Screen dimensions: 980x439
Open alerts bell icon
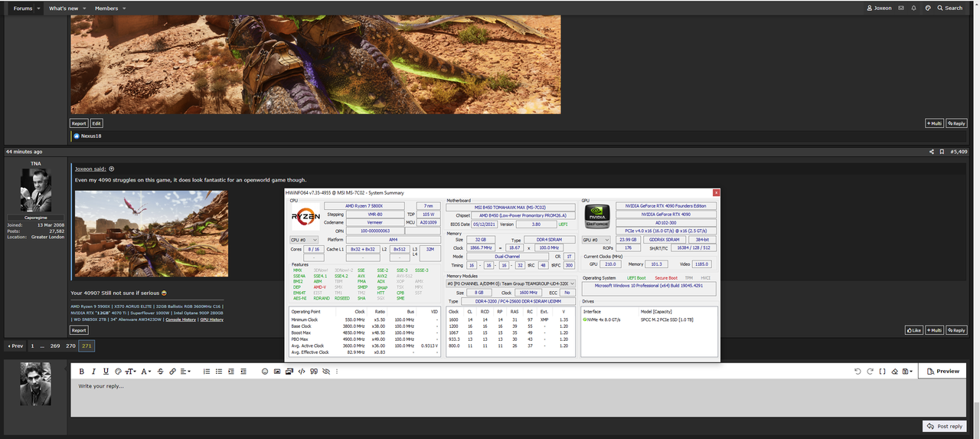coord(914,8)
